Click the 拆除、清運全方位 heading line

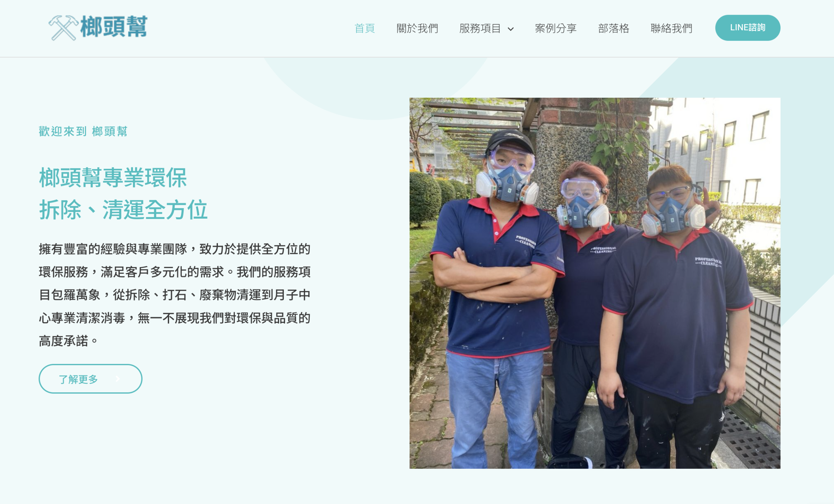click(123, 209)
